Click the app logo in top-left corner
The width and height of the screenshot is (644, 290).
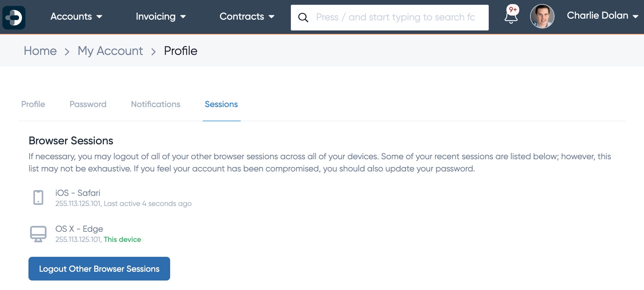tap(14, 18)
